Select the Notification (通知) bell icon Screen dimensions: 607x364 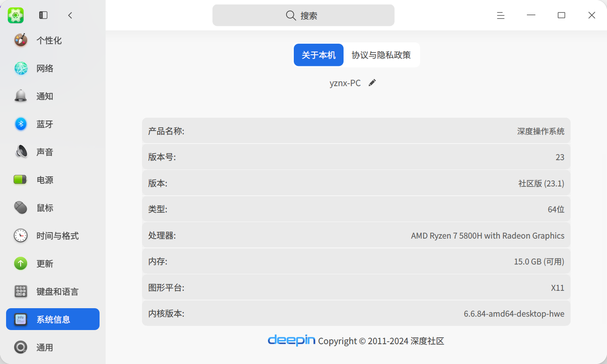(21, 96)
